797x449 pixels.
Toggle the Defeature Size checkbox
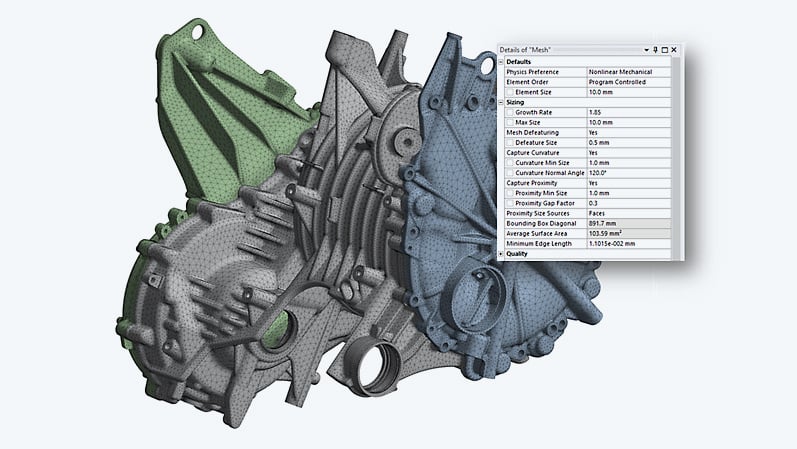[x=509, y=142]
